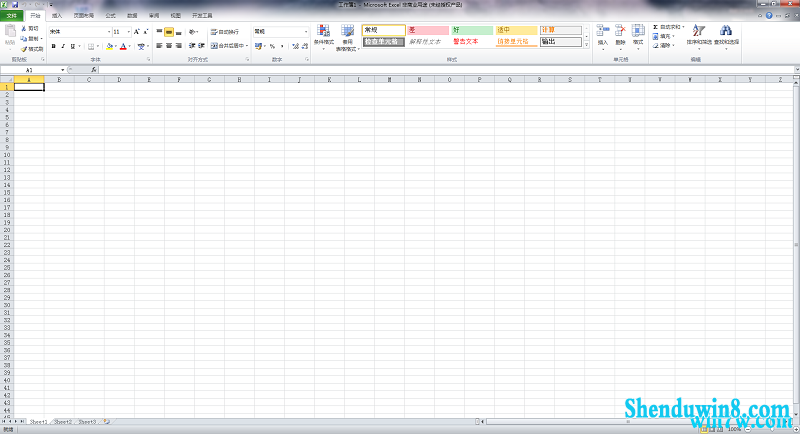Click the Save icon in quick access toolbar

15,5
